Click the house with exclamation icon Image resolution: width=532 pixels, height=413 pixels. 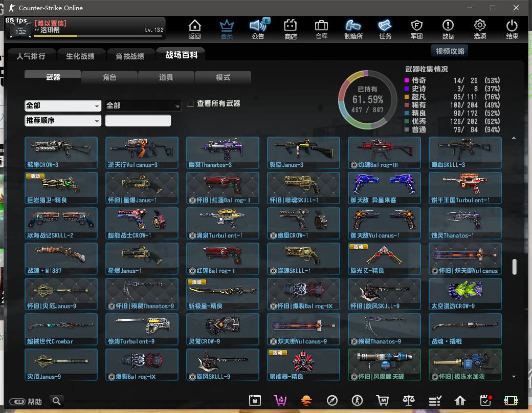460,401
